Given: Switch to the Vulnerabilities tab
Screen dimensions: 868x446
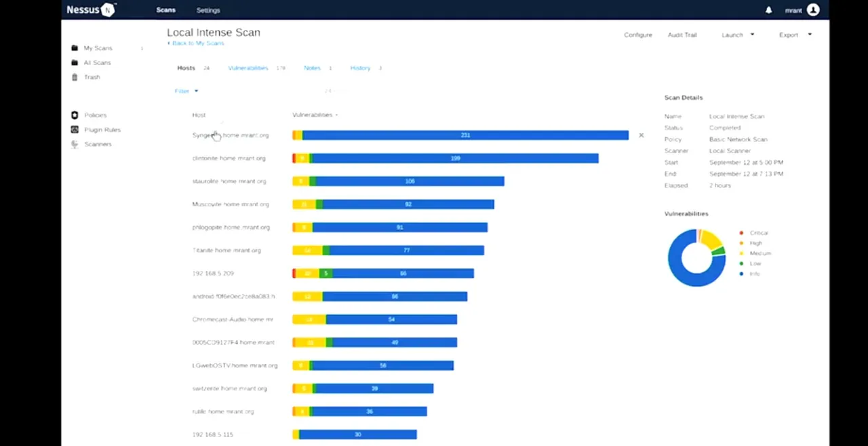Looking at the screenshot, I should click(248, 68).
